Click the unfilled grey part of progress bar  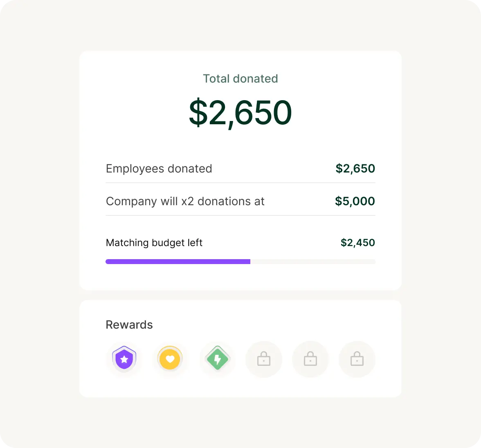tap(313, 262)
